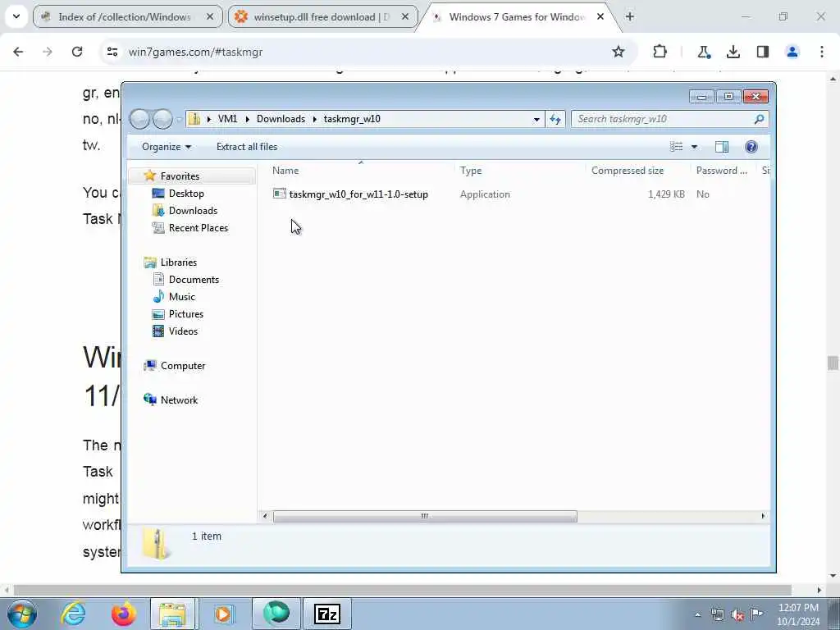Click the Explorer horizontal scrollbar thumb
840x630 pixels.
click(425, 517)
